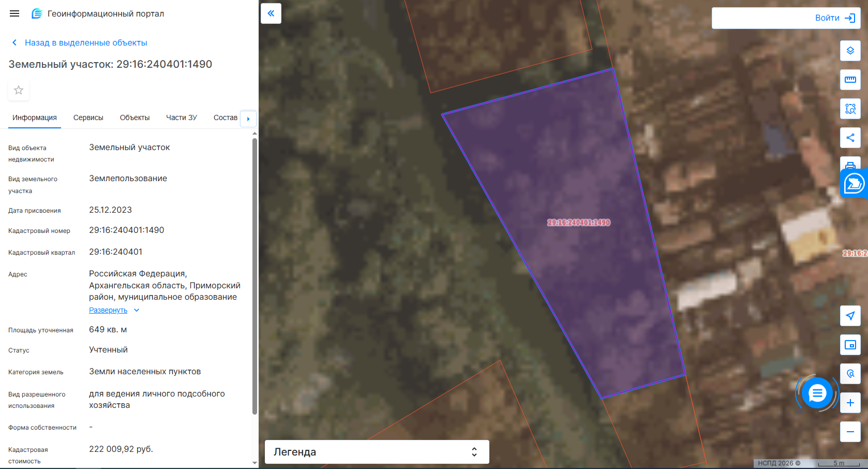Add parcel to favorites with star icon

[x=19, y=90]
